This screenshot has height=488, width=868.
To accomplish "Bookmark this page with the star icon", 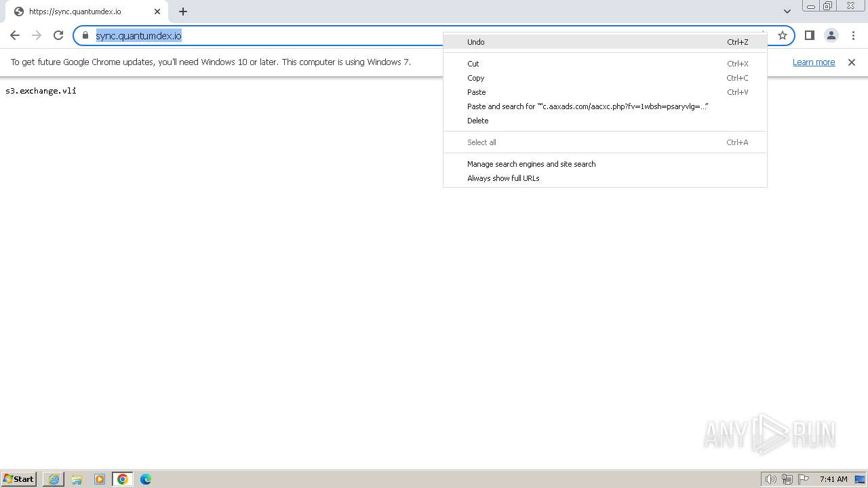I will 782,35.
